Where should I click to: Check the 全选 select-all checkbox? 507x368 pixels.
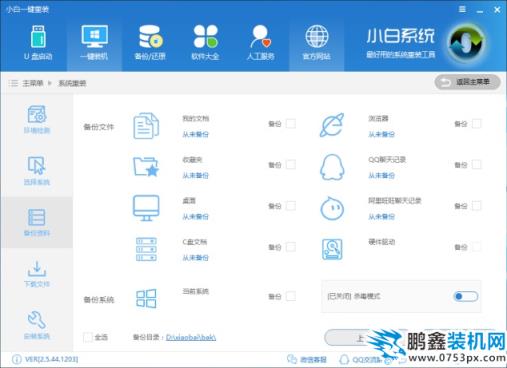(88, 337)
